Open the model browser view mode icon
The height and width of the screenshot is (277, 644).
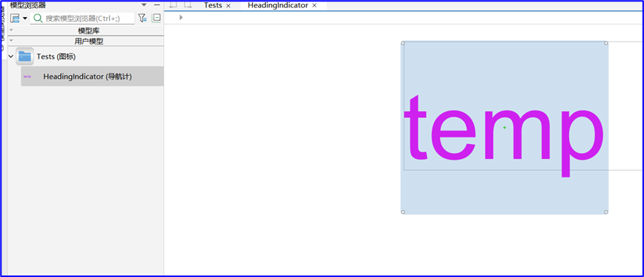[15, 18]
